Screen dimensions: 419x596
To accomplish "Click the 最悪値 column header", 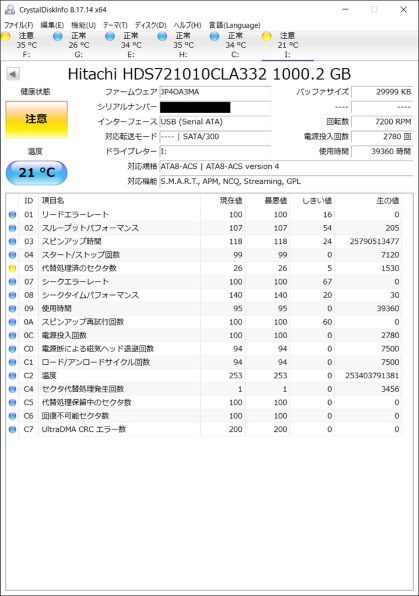I will (x=267, y=201).
